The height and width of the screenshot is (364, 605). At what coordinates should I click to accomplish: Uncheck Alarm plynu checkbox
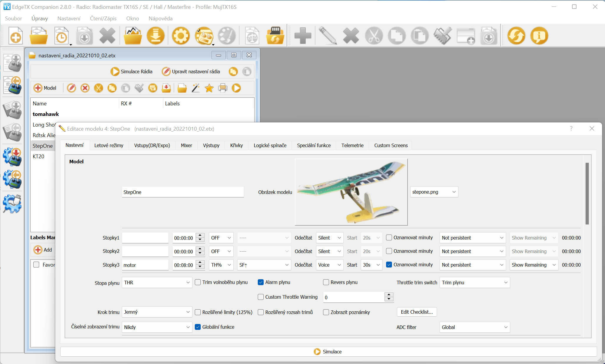point(261,282)
